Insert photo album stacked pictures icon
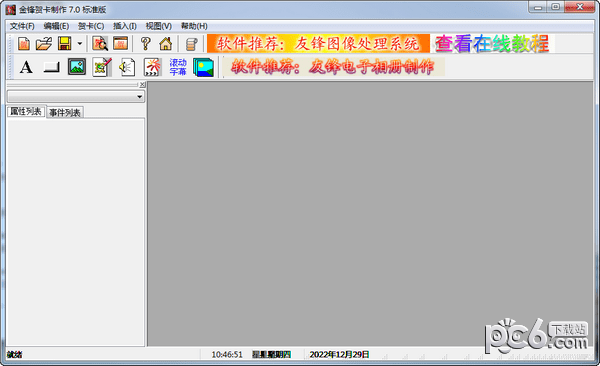600x366 pixels. tap(203, 67)
